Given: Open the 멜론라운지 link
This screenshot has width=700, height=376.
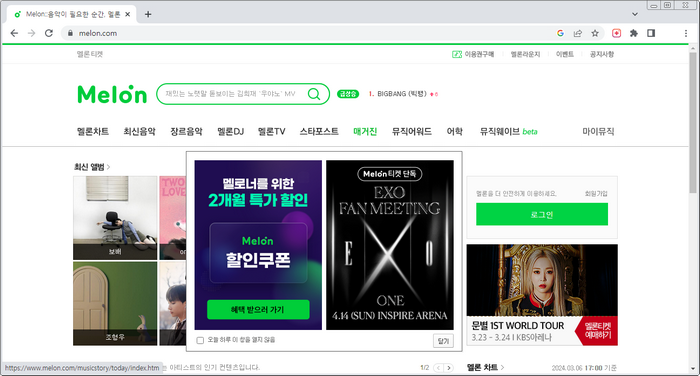Looking at the screenshot, I should pos(525,54).
